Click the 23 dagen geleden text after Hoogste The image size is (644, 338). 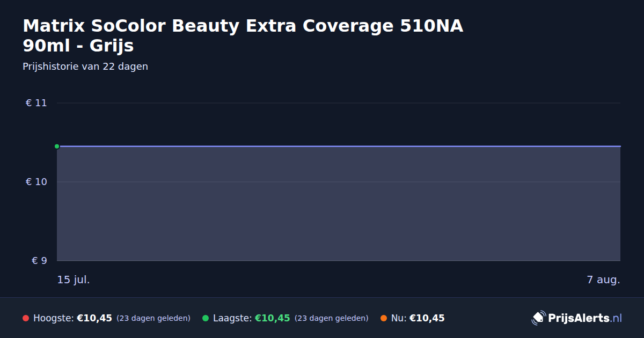153,318
